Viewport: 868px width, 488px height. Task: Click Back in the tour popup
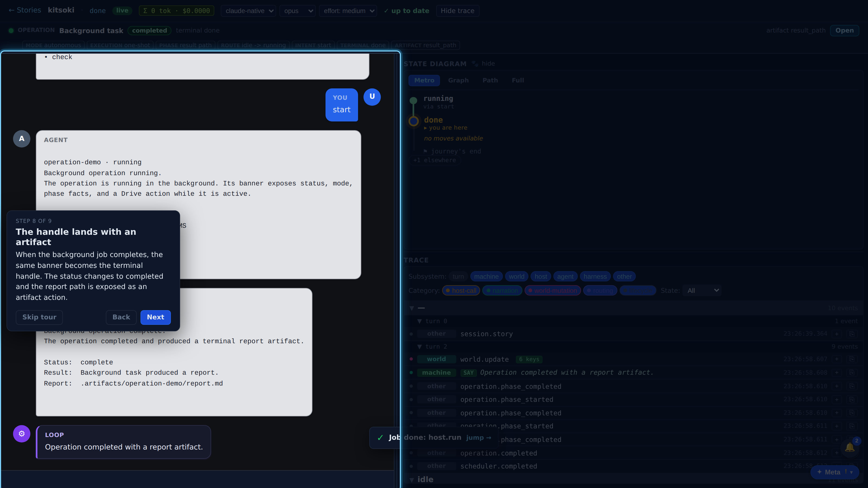pyautogui.click(x=121, y=317)
